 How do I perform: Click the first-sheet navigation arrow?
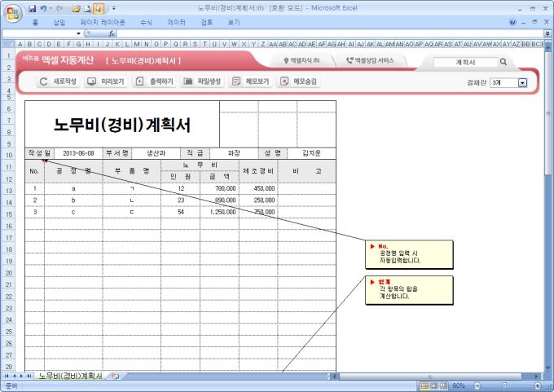tap(7, 376)
